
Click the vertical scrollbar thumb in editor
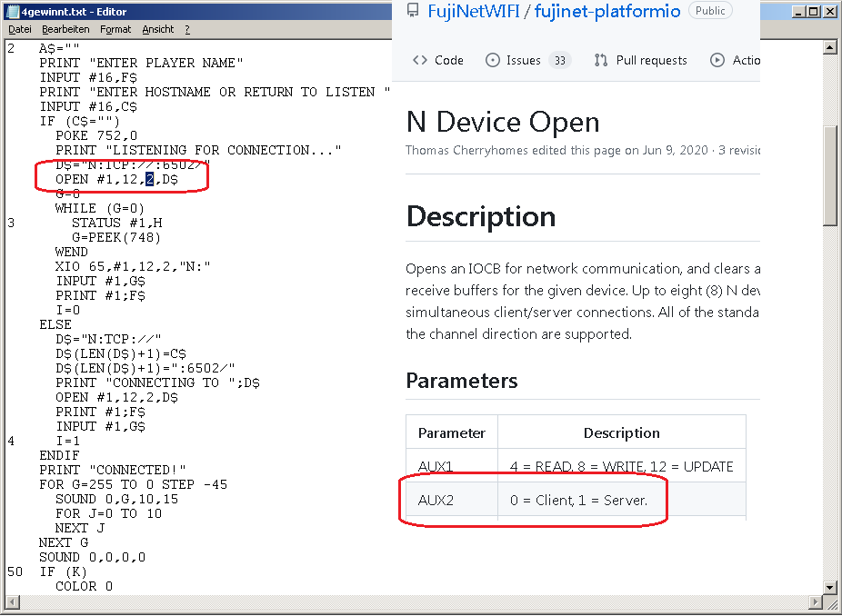tap(830, 174)
